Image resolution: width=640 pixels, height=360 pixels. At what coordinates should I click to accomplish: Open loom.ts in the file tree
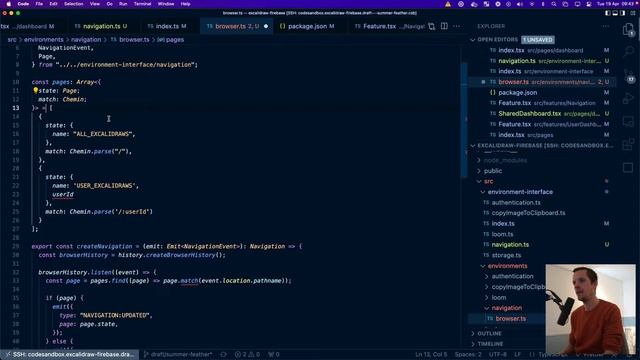coord(502,234)
